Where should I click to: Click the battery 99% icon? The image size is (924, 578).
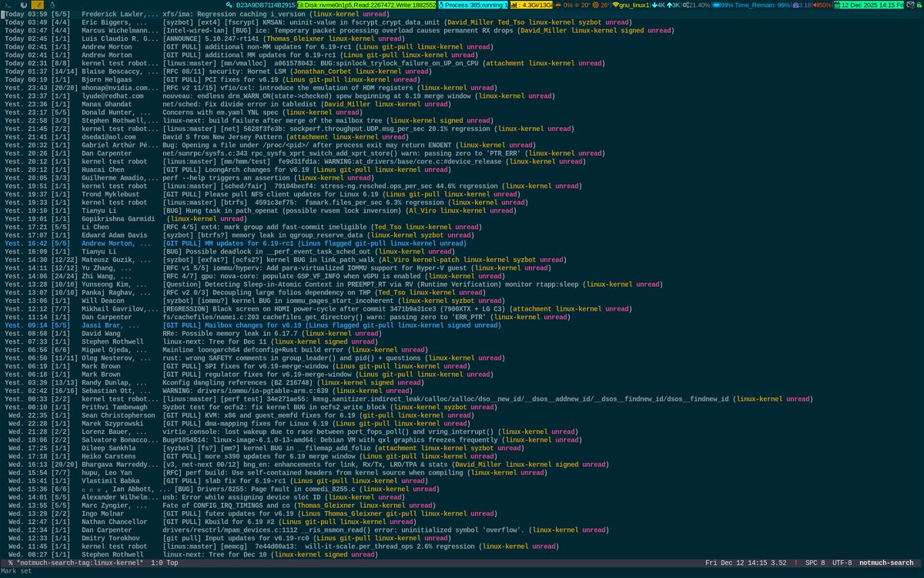pos(716,5)
